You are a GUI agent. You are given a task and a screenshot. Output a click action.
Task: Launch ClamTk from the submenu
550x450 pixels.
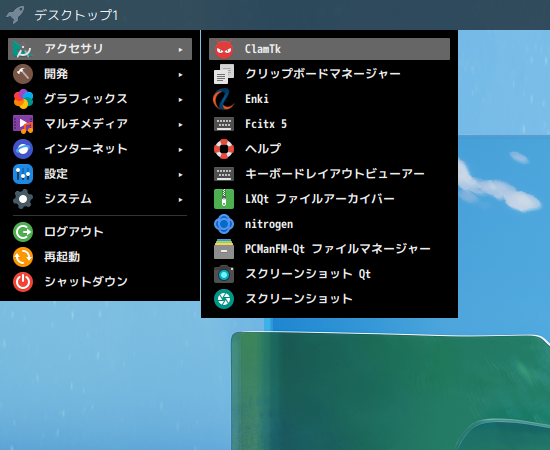329,49
